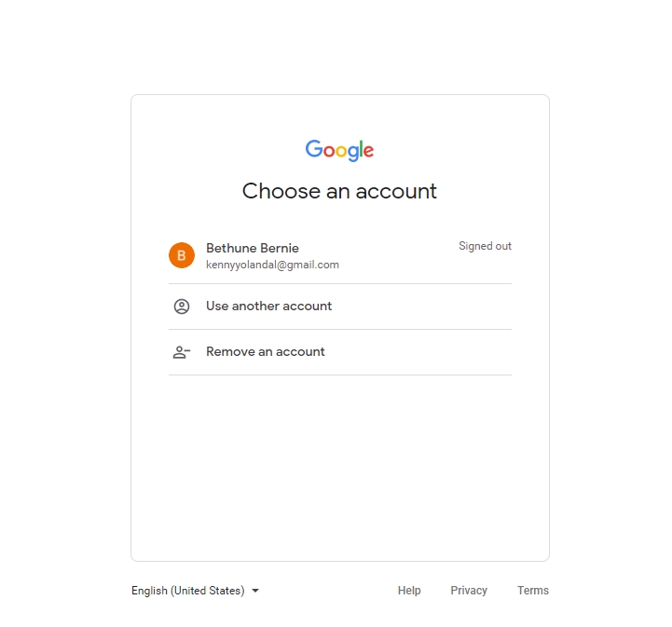Screen dimensions: 672x627
Task: Choose "Use another account" option
Action: 269,307
